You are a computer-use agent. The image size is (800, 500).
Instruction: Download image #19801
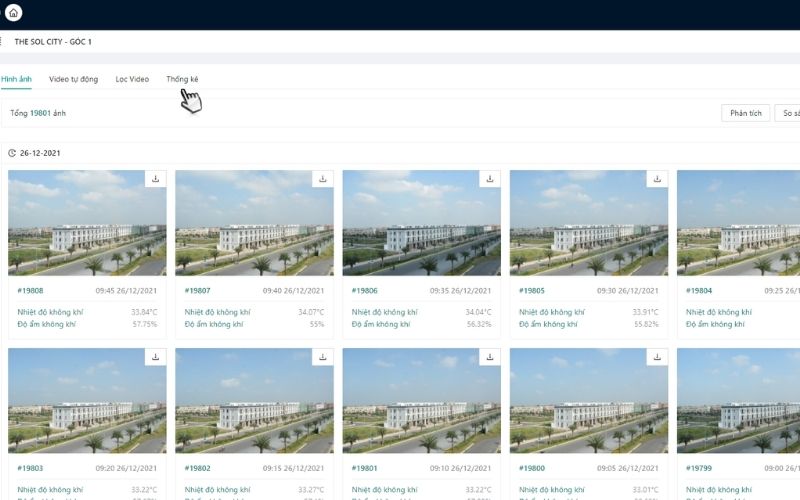(490, 357)
